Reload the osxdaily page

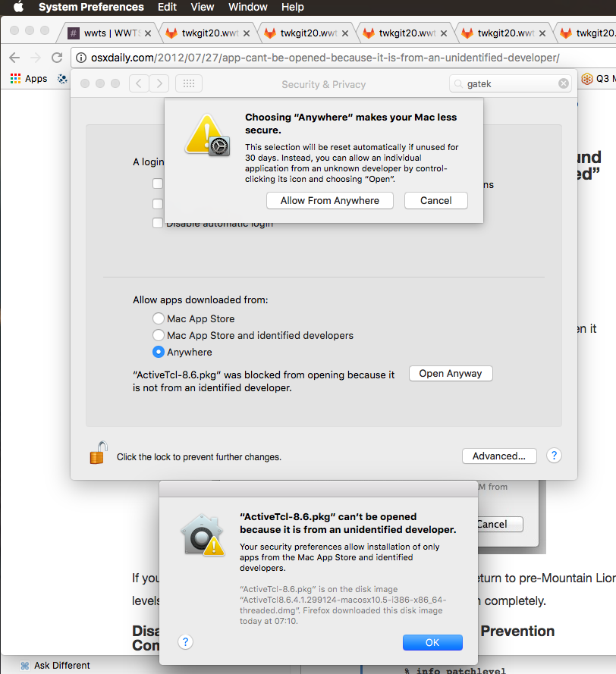click(57, 58)
